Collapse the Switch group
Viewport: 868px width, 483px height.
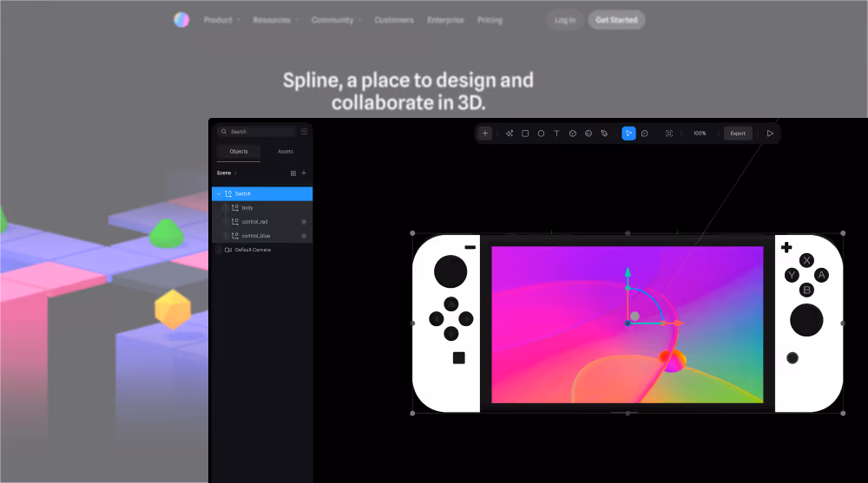point(219,193)
